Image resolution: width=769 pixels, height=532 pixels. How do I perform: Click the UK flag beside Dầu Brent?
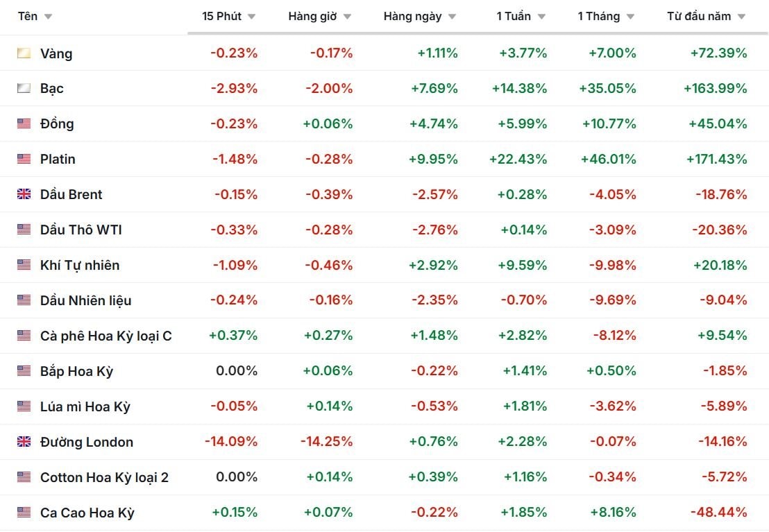pos(24,195)
